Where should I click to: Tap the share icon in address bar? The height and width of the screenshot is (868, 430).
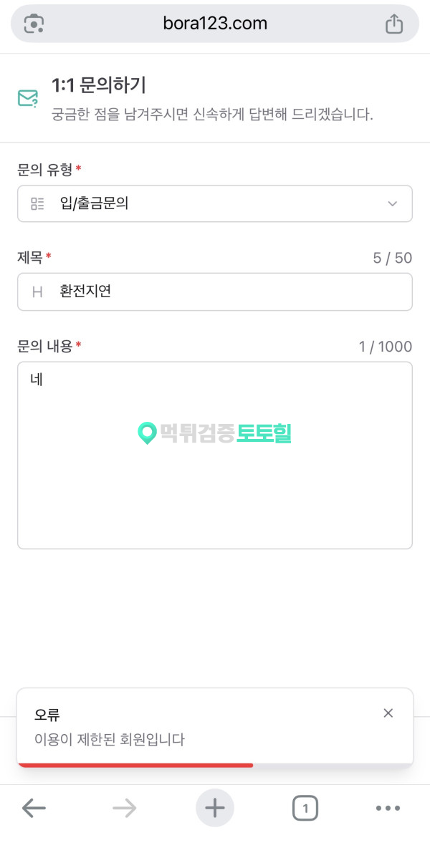(x=394, y=24)
